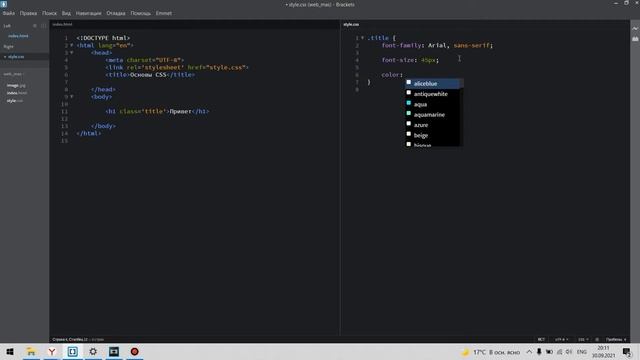Open the Settings gear in the taskbar

(x=93, y=351)
